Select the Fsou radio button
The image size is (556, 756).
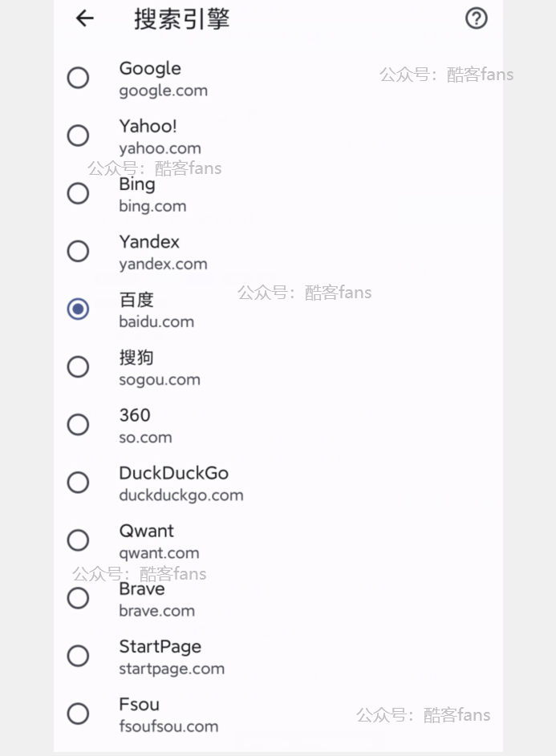78,714
